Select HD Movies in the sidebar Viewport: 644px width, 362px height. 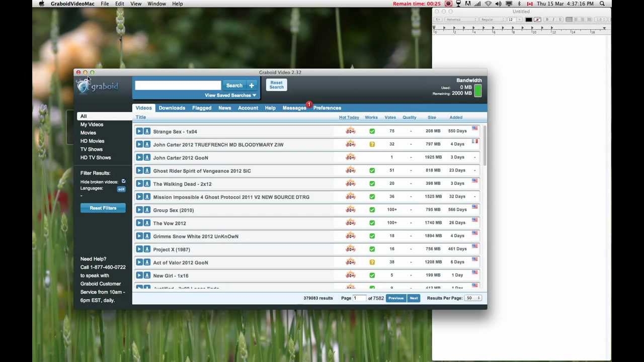[93, 141]
